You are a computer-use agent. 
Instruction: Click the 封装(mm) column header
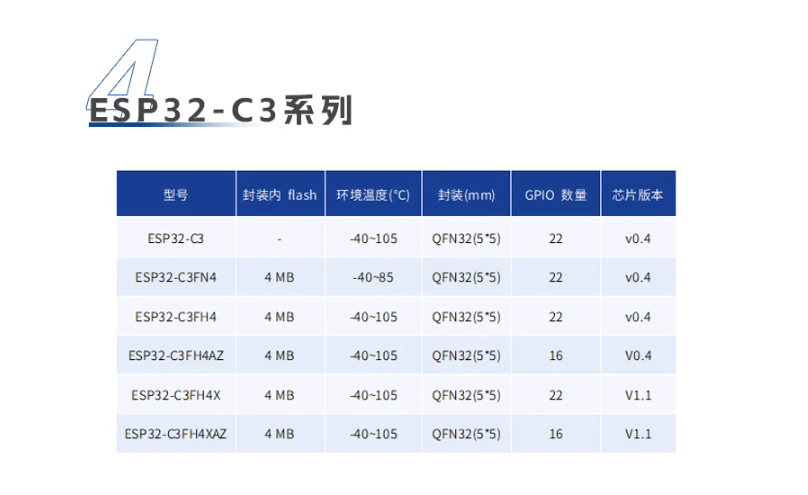[466, 195]
